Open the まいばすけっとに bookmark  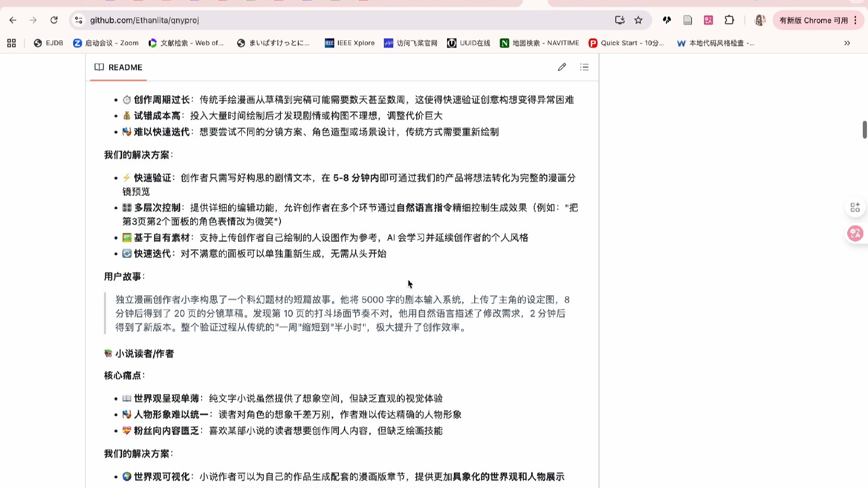(x=273, y=43)
